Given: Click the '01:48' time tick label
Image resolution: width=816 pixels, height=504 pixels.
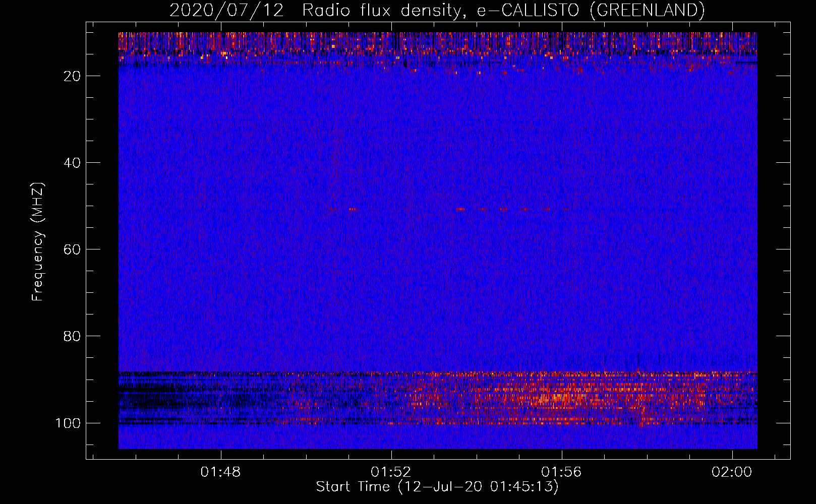Looking at the screenshot, I should coord(220,472).
